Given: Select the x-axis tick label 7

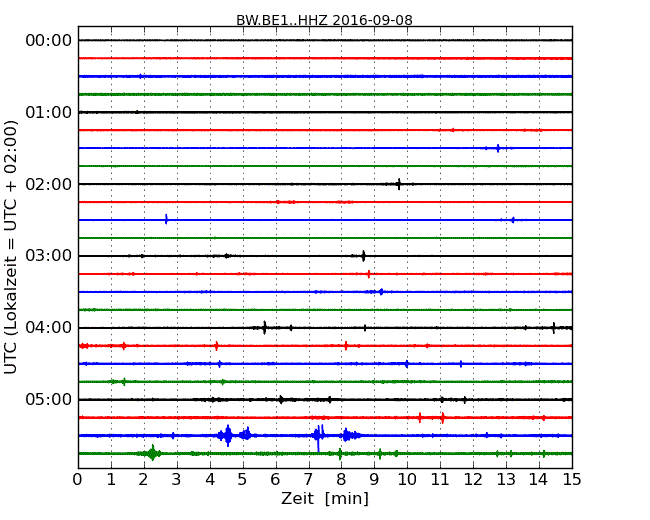Looking at the screenshot, I should 308,480.
